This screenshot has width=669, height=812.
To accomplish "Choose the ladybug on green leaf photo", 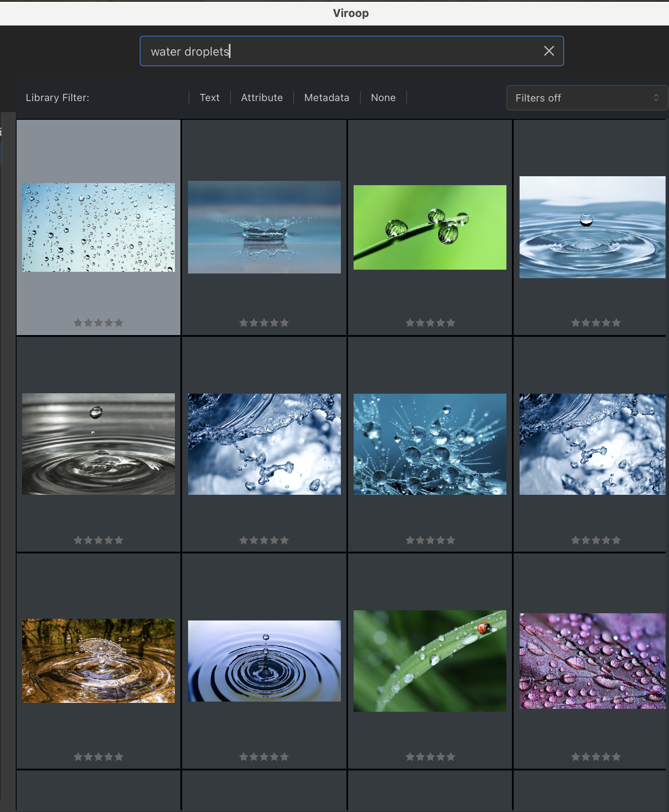I will pyautogui.click(x=430, y=661).
